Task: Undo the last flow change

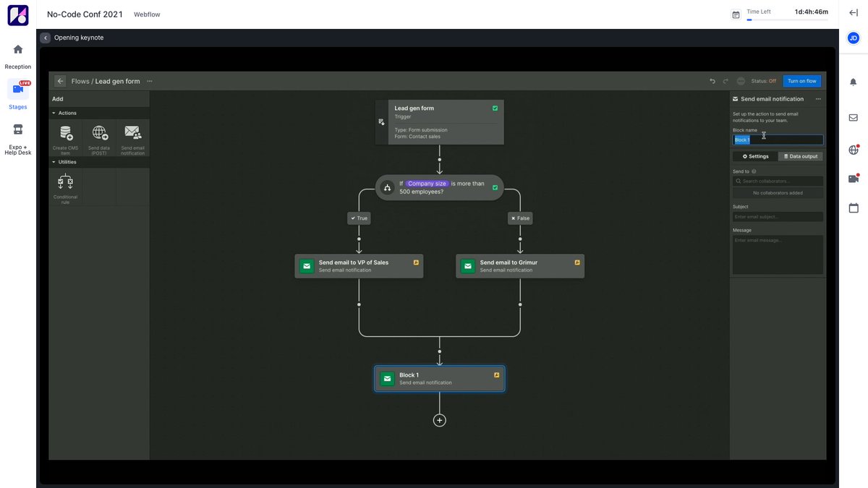Action: tap(712, 81)
